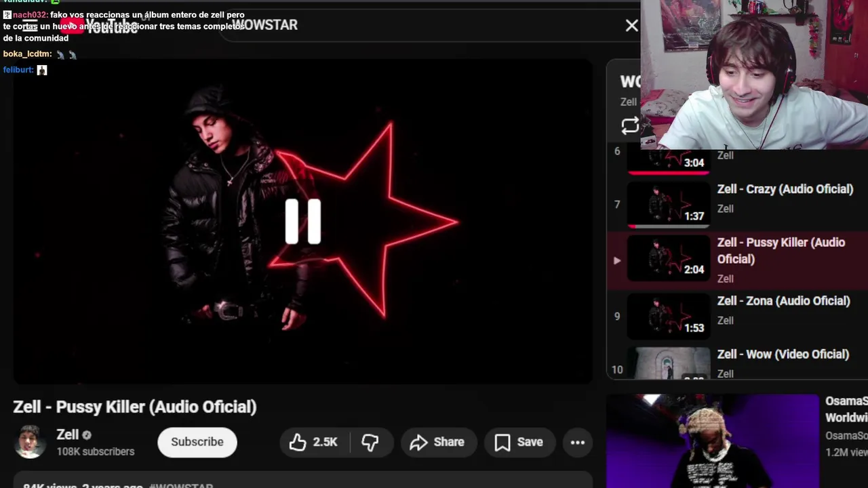The image size is (868, 488).
Task: Like the video with thumbs up
Action: (313, 442)
